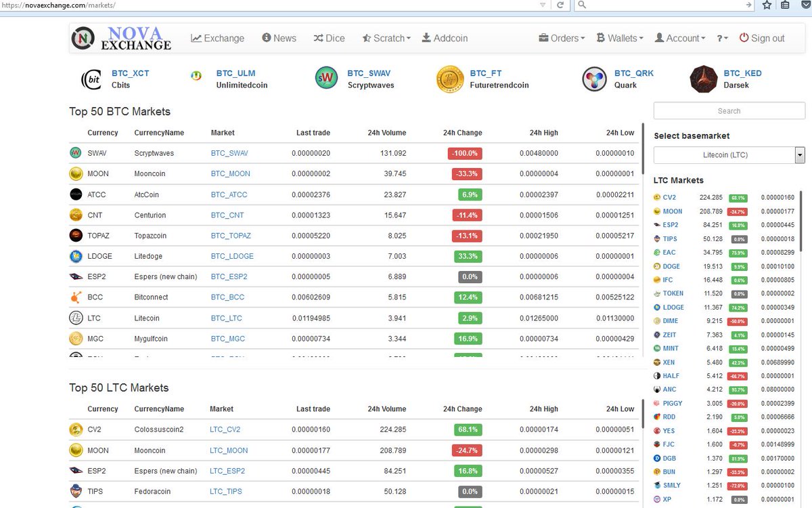The height and width of the screenshot is (508, 812).
Task: Click the 24h Volume header in BTC table
Action: point(387,133)
